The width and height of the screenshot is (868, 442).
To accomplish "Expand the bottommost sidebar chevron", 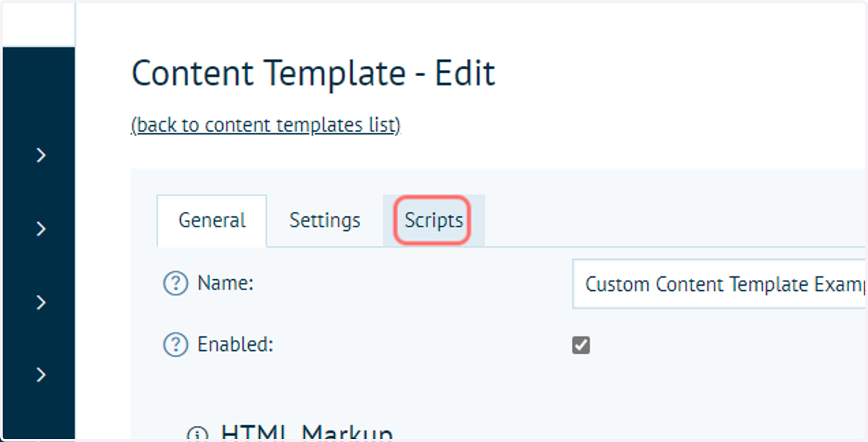I will 41,374.
